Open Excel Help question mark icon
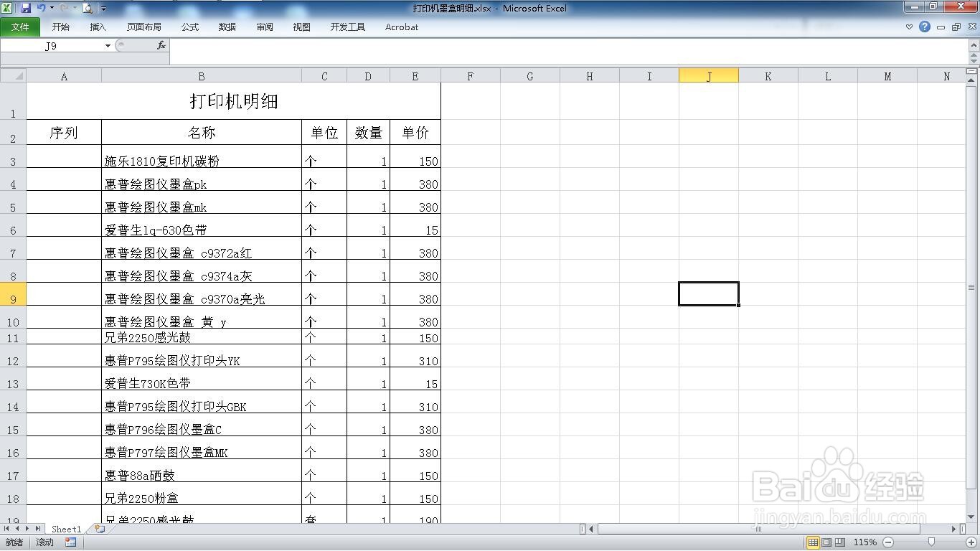 pos(925,27)
